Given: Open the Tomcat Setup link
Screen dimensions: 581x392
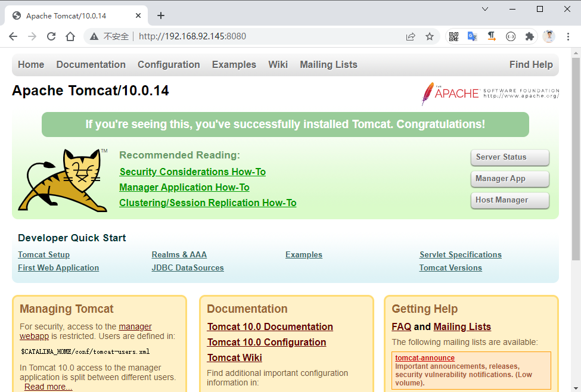Looking at the screenshot, I should coord(44,255).
